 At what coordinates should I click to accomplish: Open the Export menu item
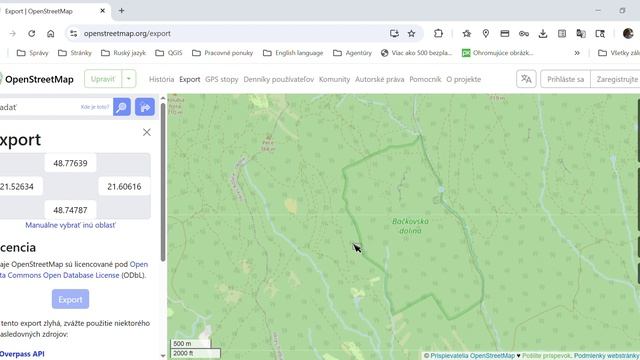pos(190,79)
